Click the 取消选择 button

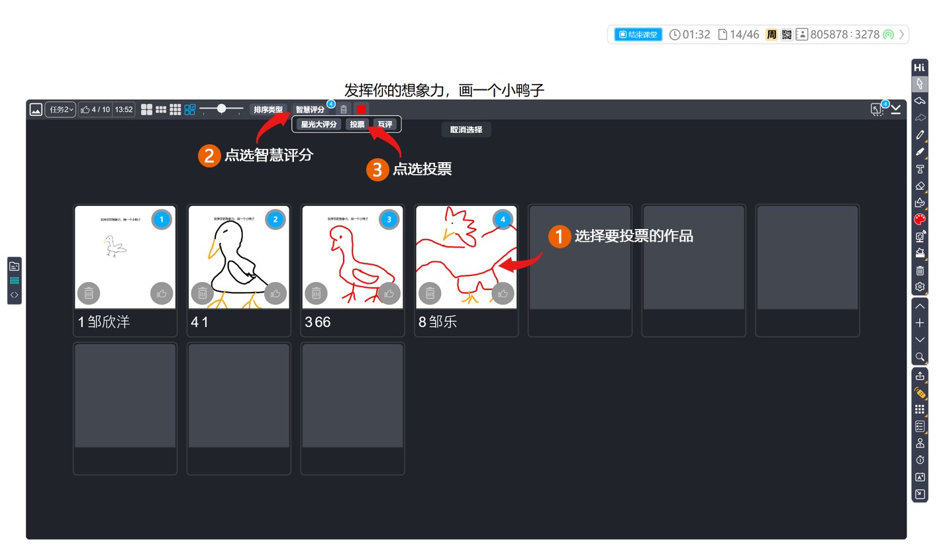pyautogui.click(x=466, y=130)
